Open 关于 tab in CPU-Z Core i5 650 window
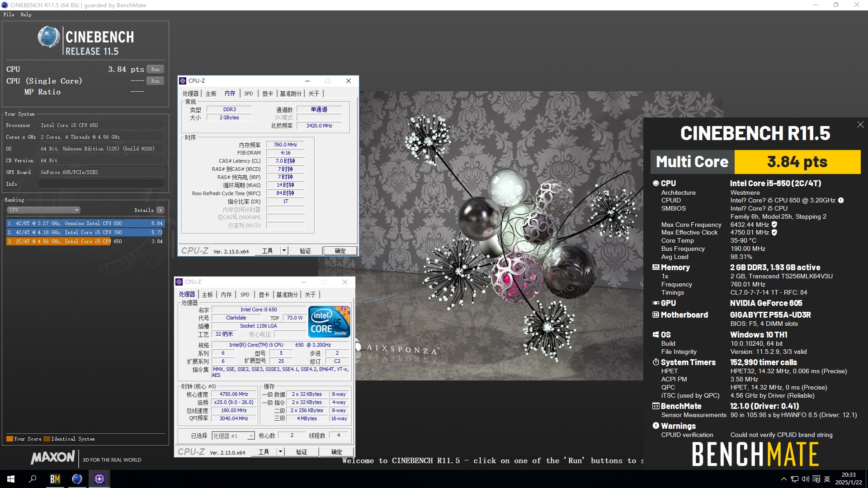This screenshot has width=868, height=488. [x=311, y=295]
